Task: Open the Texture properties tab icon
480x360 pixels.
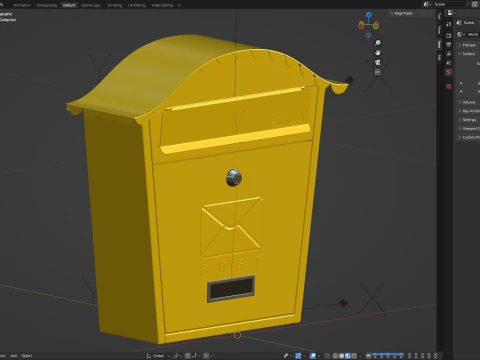Action: pyautogui.click(x=449, y=86)
